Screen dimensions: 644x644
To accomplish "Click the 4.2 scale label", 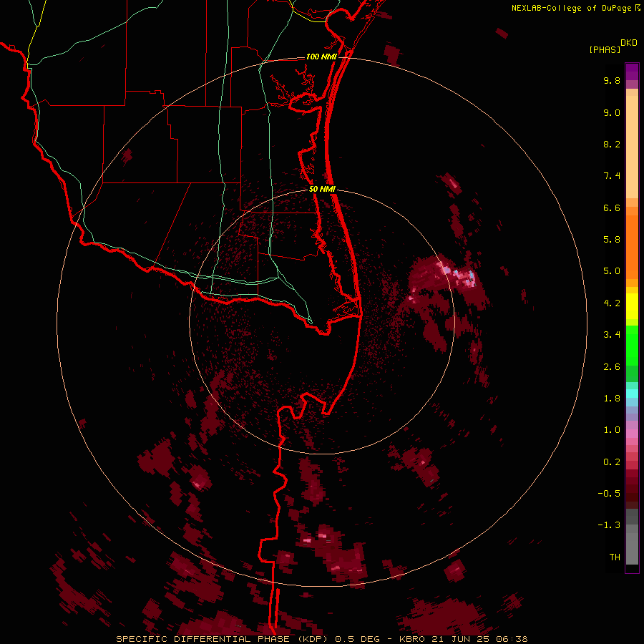I will [x=612, y=303].
